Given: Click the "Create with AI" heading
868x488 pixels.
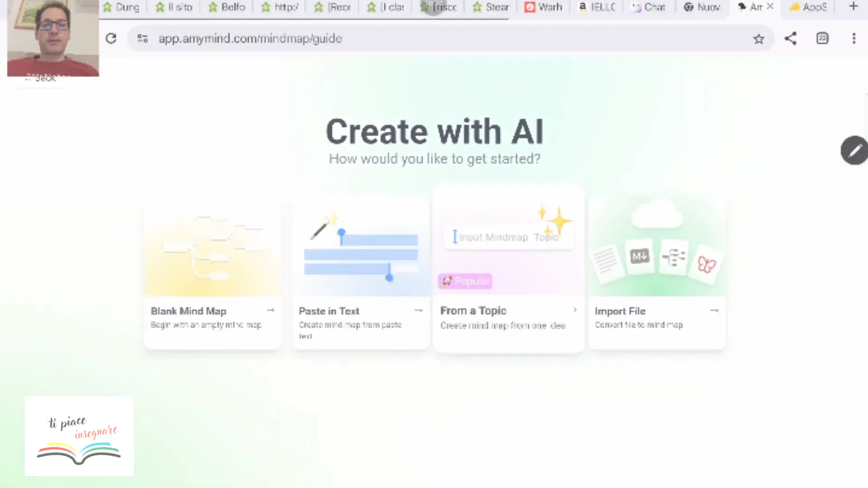Looking at the screenshot, I should pos(434,131).
